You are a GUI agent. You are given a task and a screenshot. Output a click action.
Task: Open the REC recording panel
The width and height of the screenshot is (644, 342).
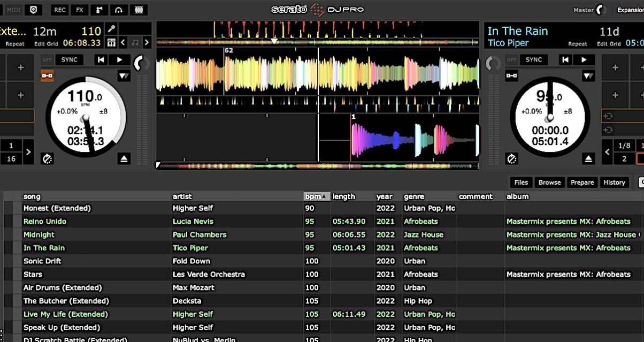click(x=59, y=9)
